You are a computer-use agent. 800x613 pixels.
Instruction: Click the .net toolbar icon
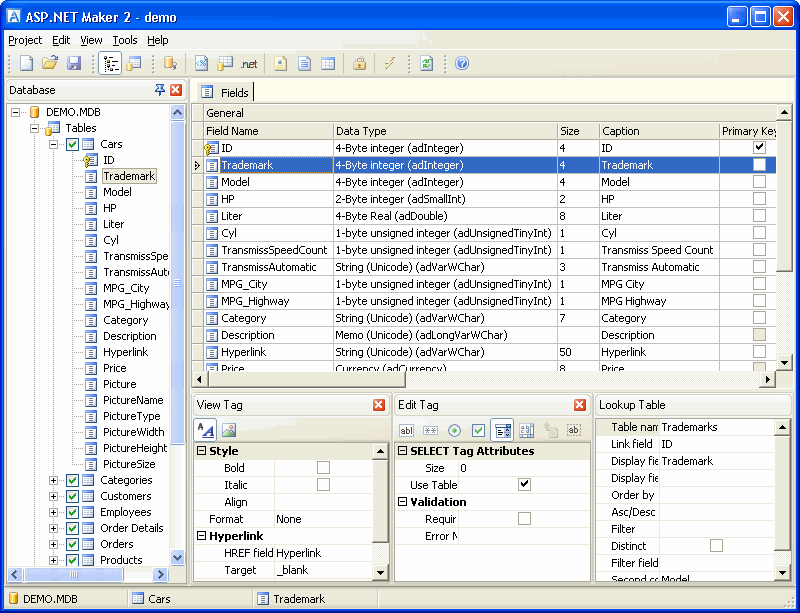pos(249,64)
